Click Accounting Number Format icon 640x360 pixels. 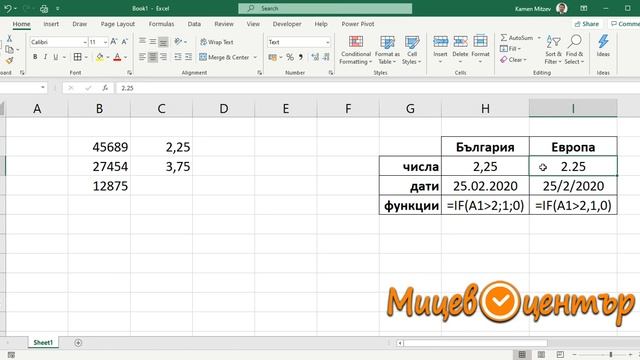[272, 57]
